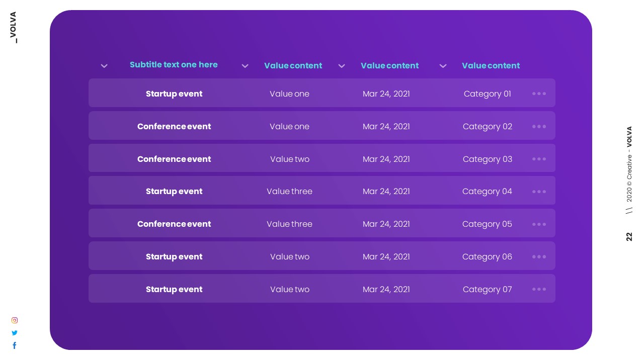Click Mar 24, 2021 in Category 07 row
This screenshot has height=362, width=644.
(386, 289)
